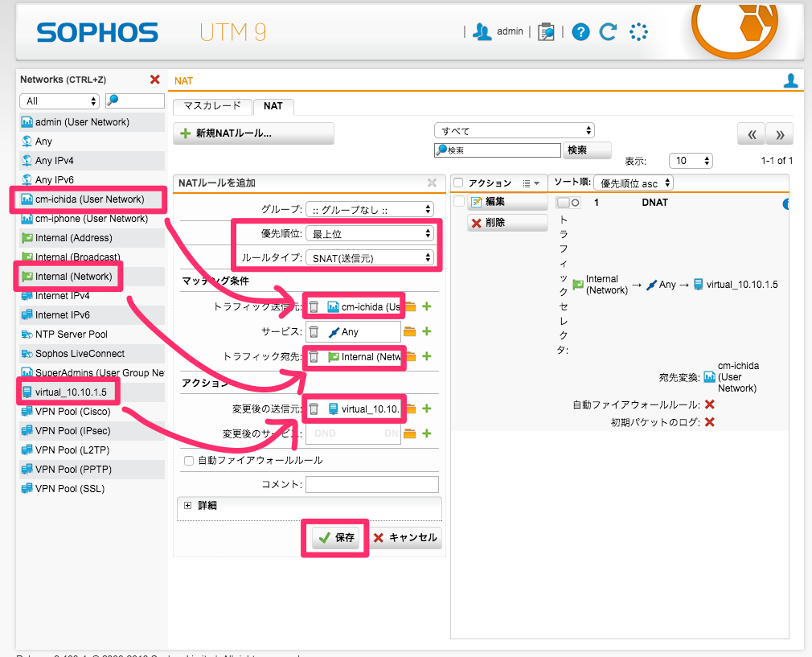The image size is (812, 657).
Task: Go to previous page with « button
Action: (751, 135)
